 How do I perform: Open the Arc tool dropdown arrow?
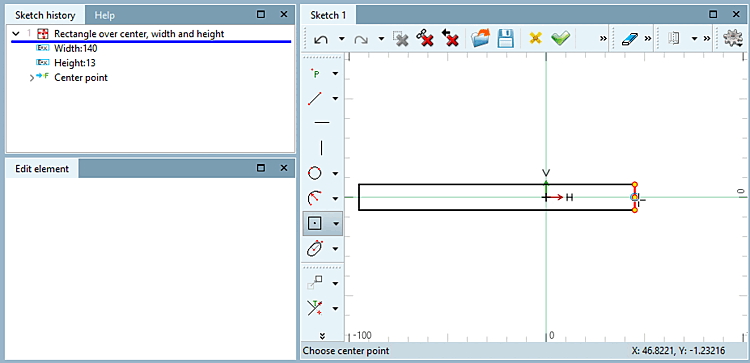[335, 198]
